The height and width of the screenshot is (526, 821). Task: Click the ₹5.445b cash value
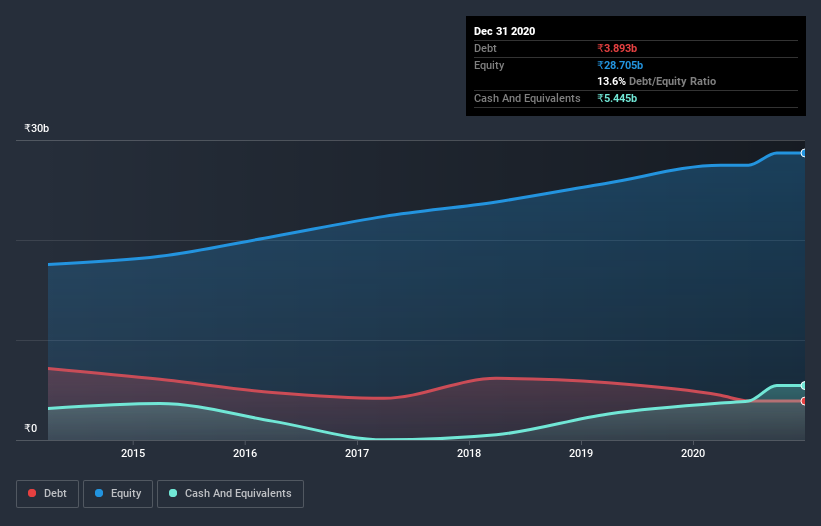point(617,98)
